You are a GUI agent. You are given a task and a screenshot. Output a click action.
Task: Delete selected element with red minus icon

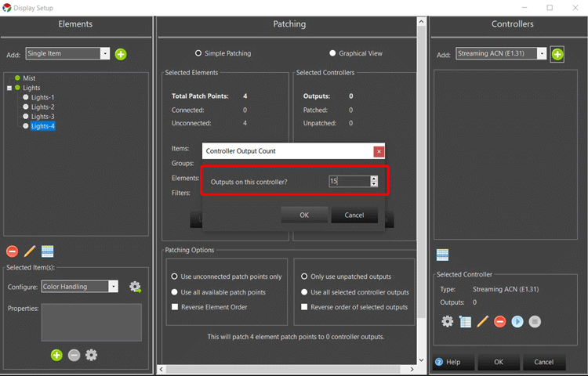(12, 251)
